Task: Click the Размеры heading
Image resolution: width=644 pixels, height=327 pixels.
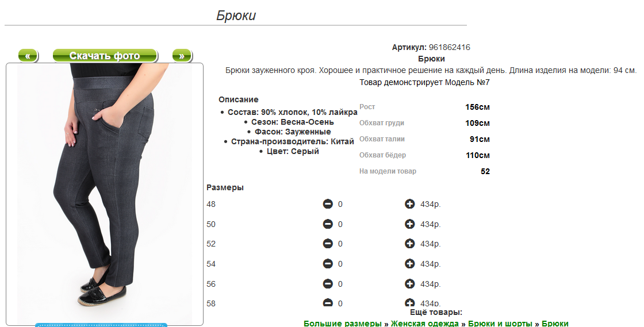Action: point(225,187)
